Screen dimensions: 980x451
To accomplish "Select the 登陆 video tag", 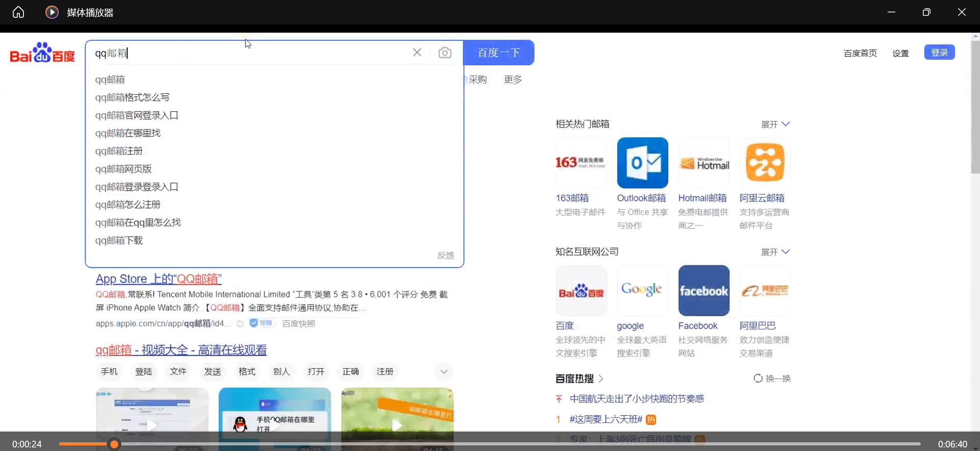I will (143, 371).
